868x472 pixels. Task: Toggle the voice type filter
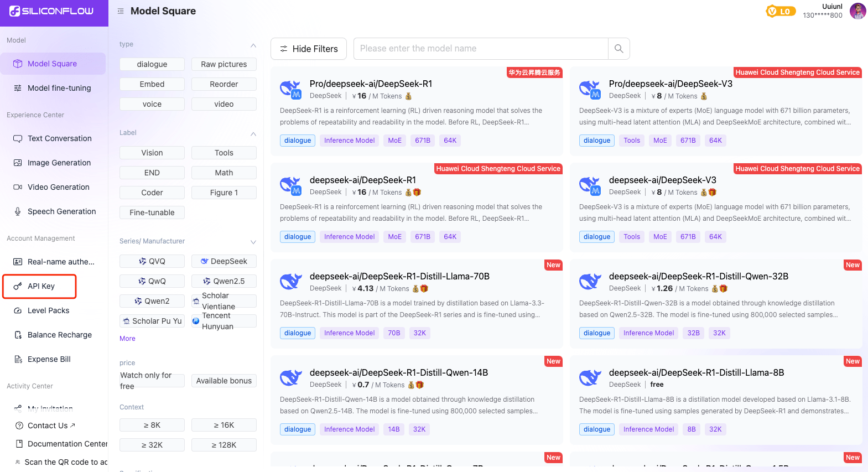[x=152, y=104]
